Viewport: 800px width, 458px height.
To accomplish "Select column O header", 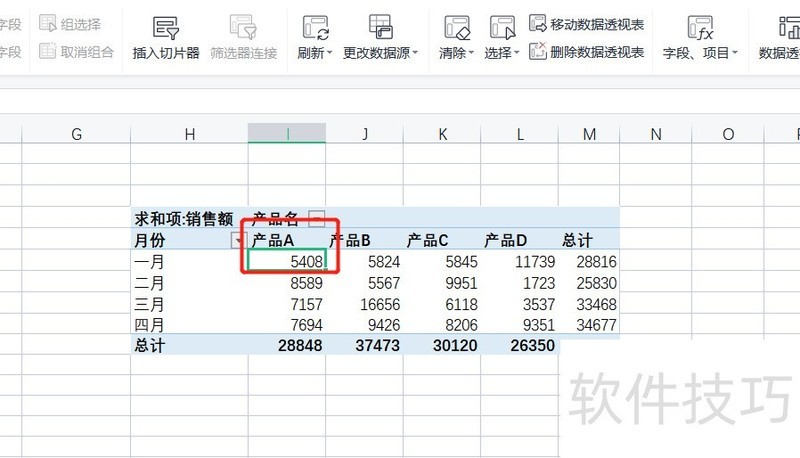I will tap(728, 134).
